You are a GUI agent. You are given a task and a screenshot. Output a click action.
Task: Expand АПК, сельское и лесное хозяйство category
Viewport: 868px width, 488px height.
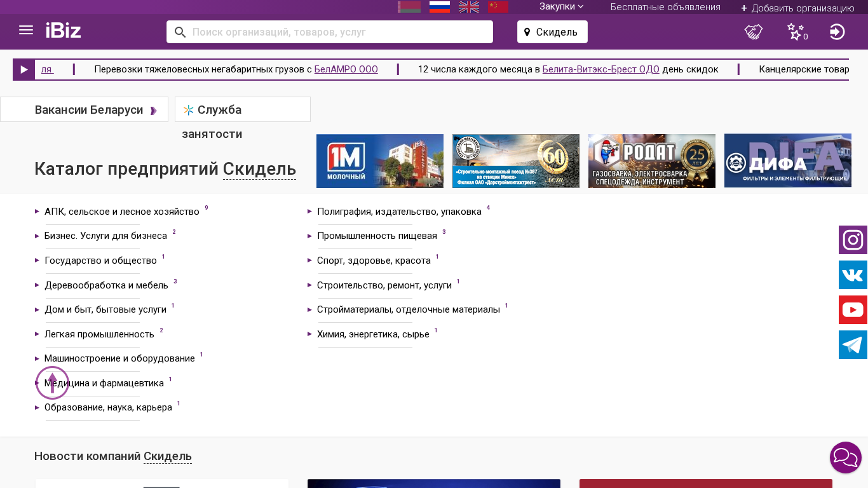(121, 212)
